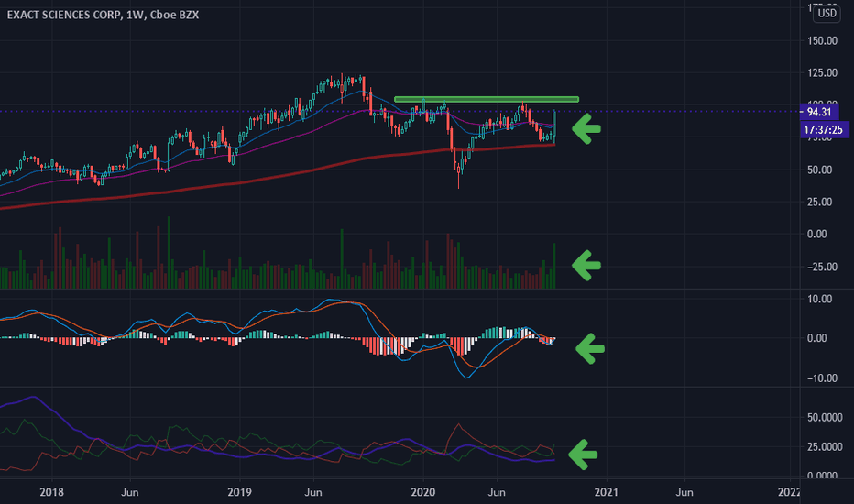
Task: Click the 125.00 price axis label
Action: (823, 73)
